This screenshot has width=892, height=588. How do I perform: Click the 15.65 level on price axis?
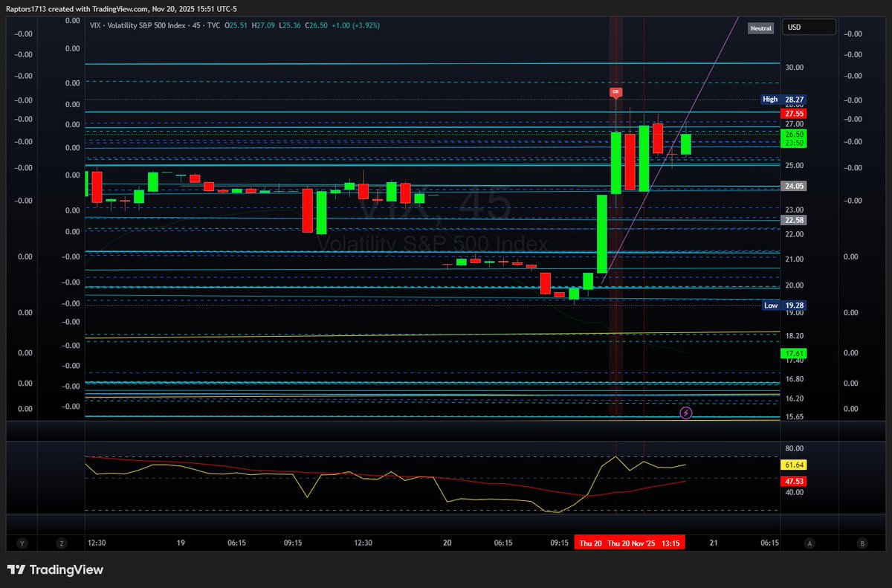point(795,417)
